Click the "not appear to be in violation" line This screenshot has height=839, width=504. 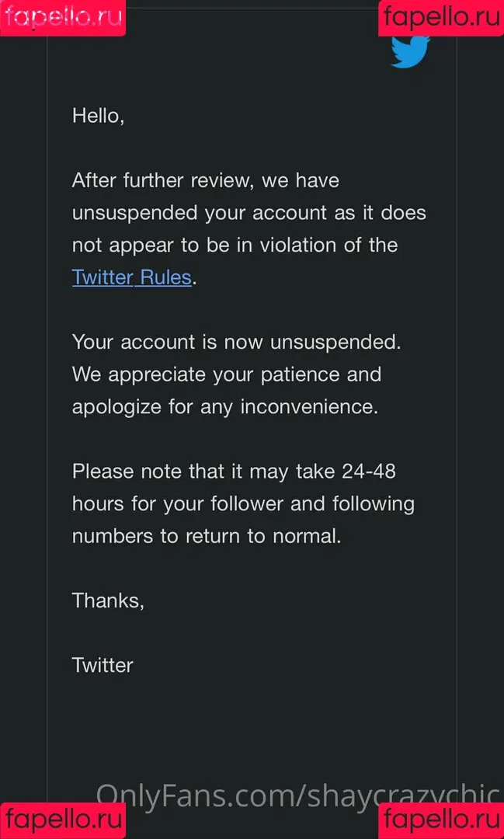[x=235, y=245]
